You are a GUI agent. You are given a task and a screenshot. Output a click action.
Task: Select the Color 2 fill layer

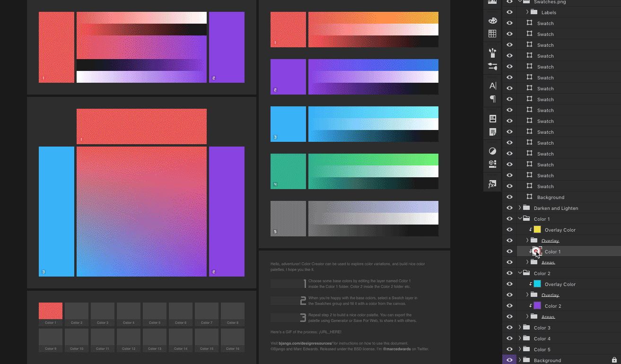(x=553, y=306)
